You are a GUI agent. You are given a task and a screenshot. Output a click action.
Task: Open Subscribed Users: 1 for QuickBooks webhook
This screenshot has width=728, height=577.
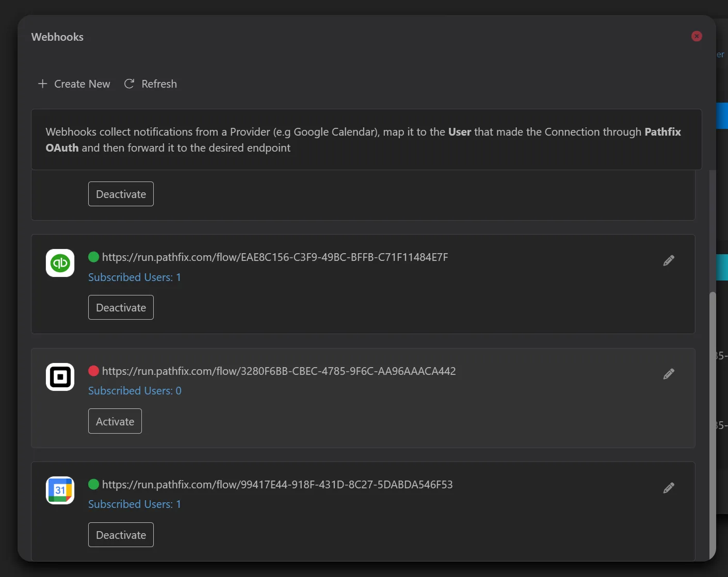point(135,277)
